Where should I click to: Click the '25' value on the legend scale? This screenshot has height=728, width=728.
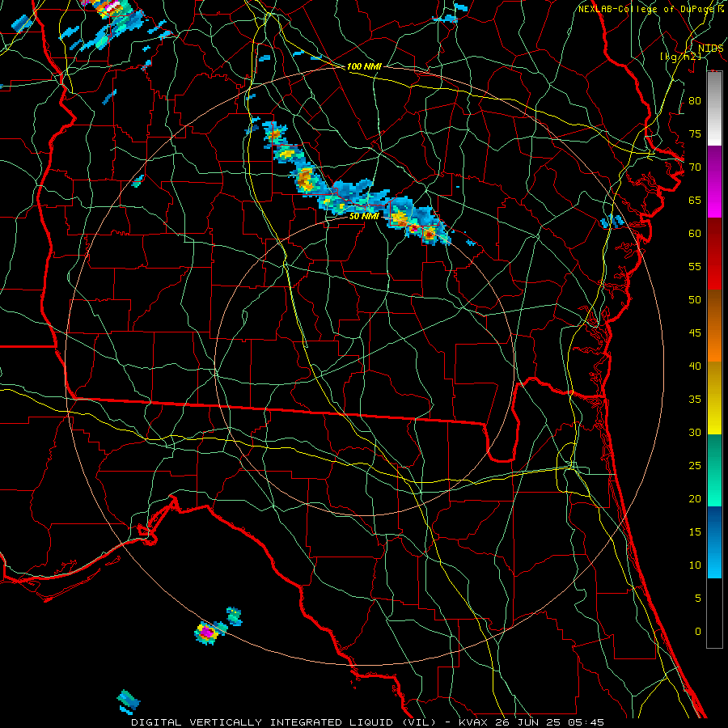tap(695, 466)
